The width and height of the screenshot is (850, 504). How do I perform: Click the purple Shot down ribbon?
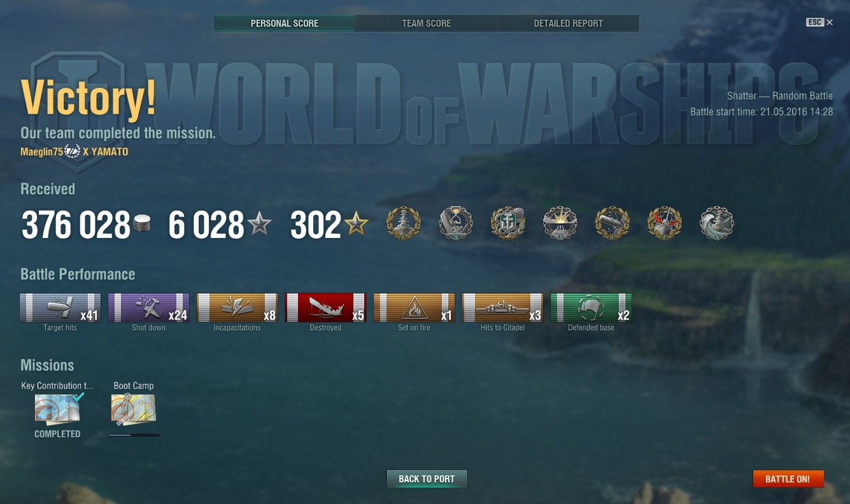pos(148,308)
